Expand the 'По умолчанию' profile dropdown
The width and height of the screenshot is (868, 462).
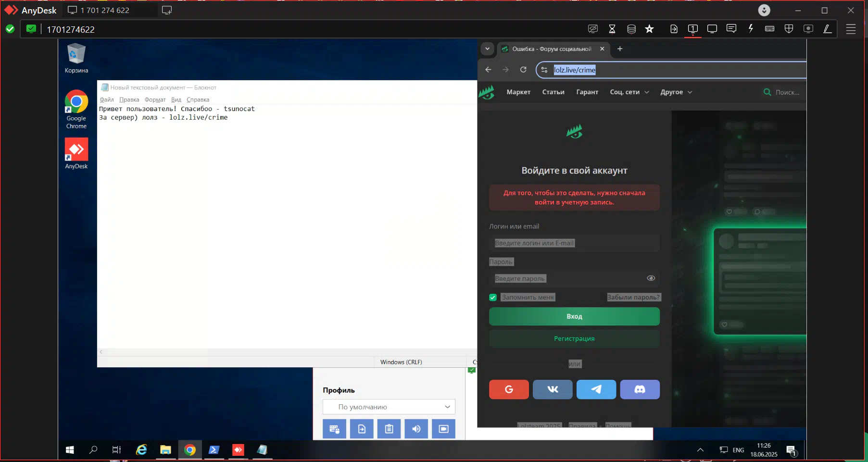click(x=389, y=407)
